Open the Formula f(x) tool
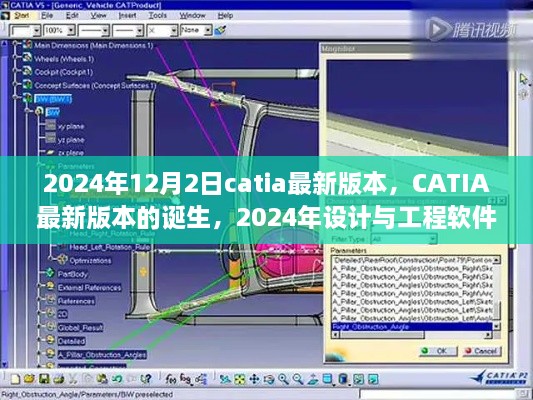 (x=170, y=379)
